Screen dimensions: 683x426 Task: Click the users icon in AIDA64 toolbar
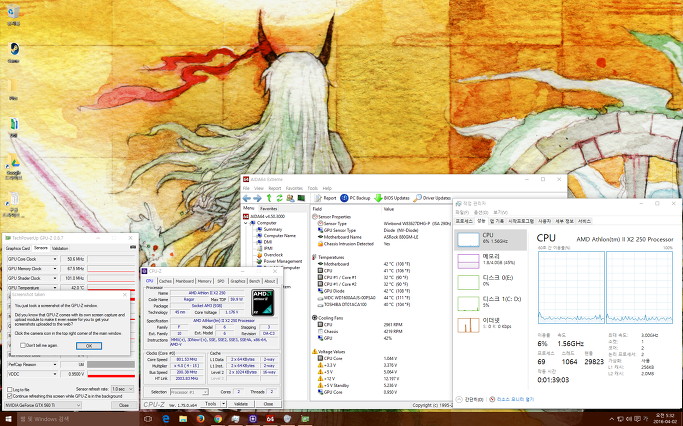tap(290, 198)
